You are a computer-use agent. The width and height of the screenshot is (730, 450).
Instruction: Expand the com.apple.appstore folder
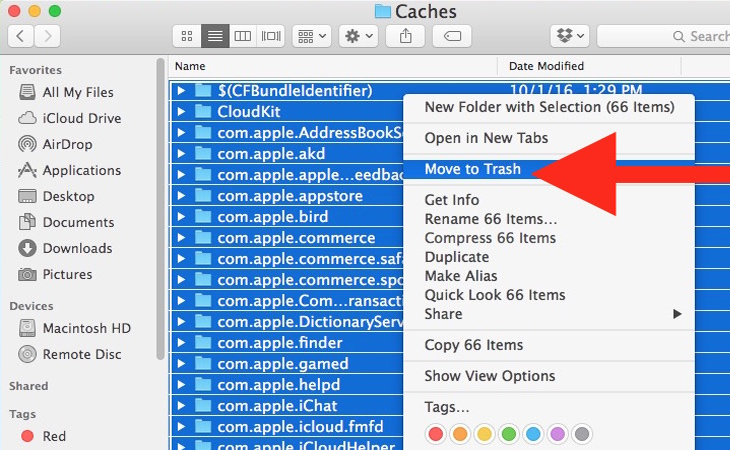coord(181,196)
